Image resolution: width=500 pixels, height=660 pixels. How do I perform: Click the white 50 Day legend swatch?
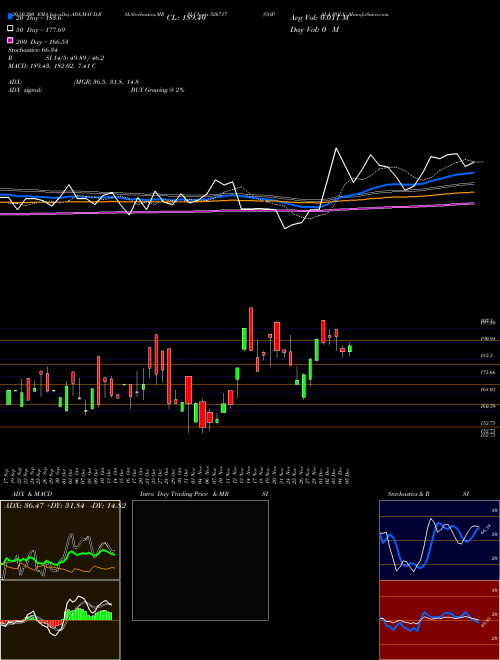pyautogui.click(x=10, y=29)
